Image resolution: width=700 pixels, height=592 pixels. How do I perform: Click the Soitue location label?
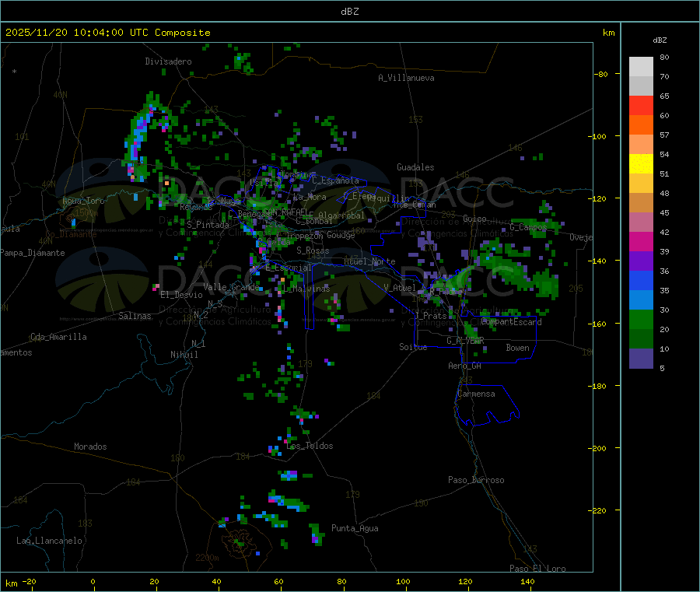tap(413, 347)
